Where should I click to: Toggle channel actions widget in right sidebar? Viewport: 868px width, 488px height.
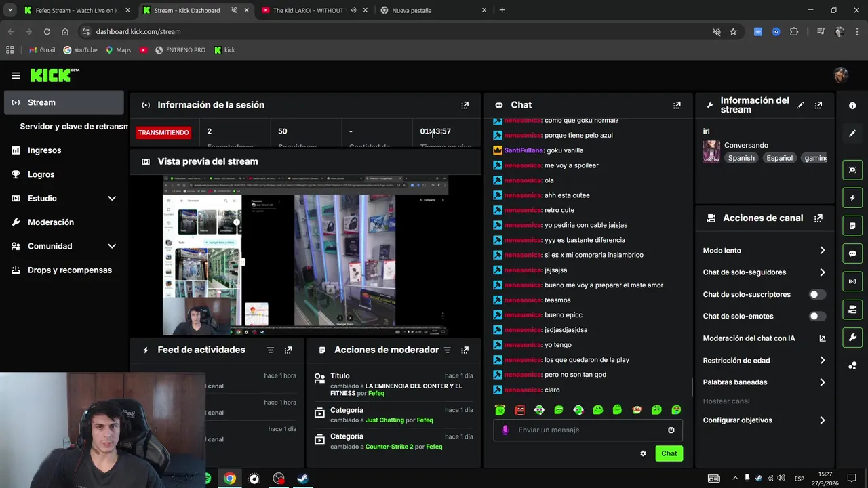(x=852, y=310)
